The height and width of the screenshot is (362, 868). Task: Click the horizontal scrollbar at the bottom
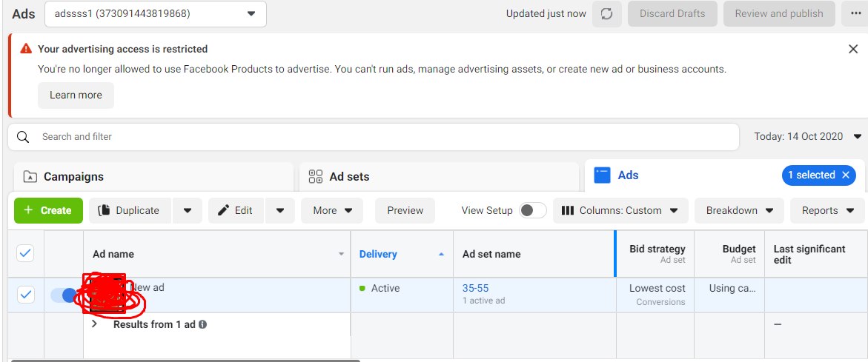point(185,361)
